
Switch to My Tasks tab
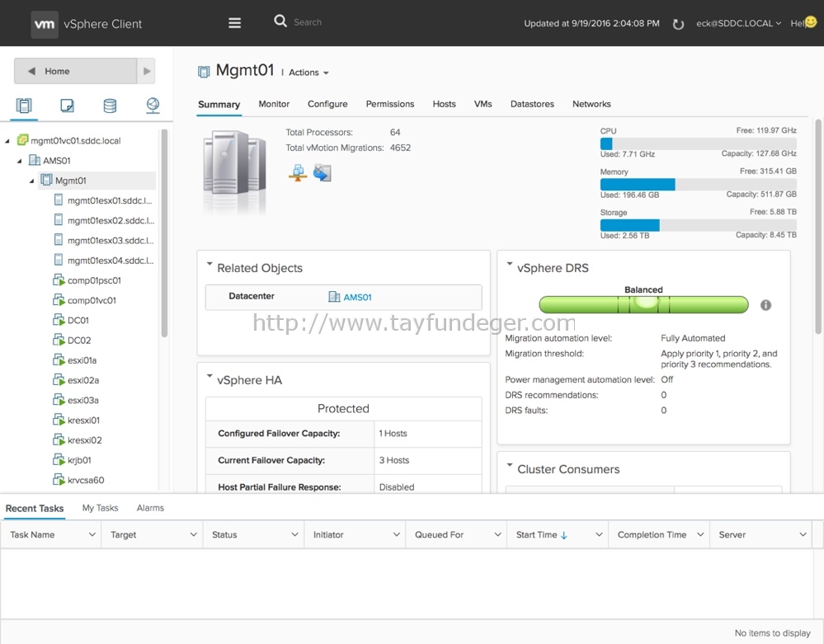coord(100,508)
